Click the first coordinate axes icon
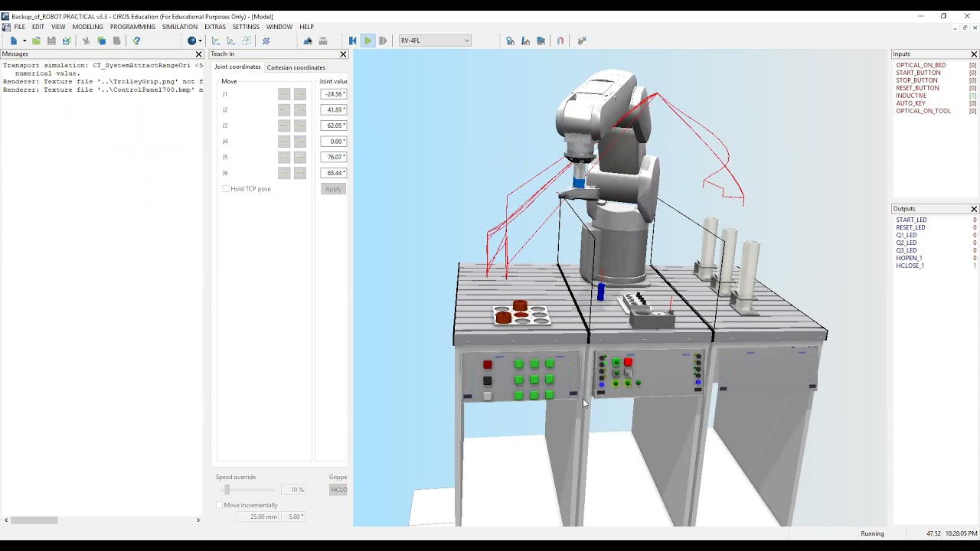Image resolution: width=980 pixels, height=551 pixels. 215,41
